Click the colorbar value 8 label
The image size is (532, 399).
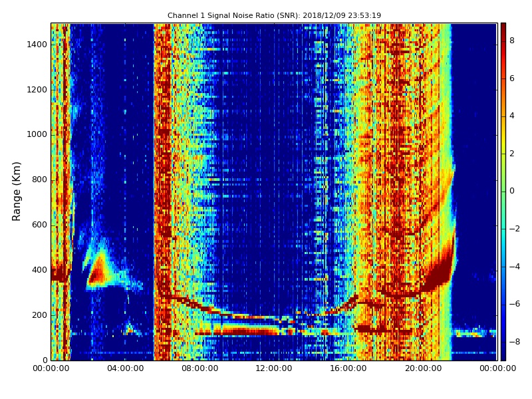tap(512, 41)
